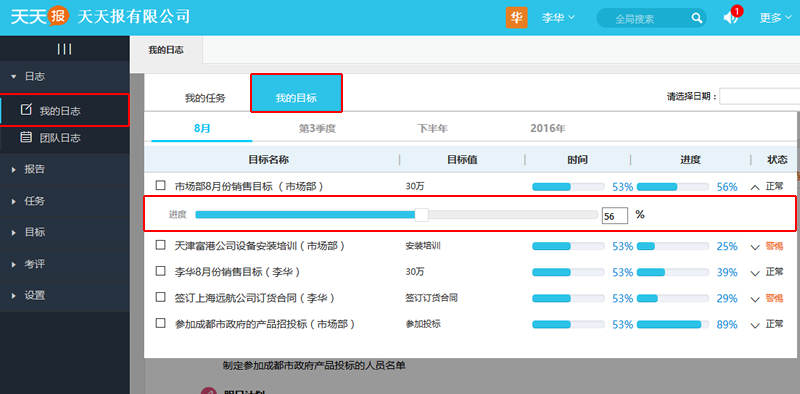The height and width of the screenshot is (394, 800).
Task: Click the 89% progress value
Action: click(727, 325)
